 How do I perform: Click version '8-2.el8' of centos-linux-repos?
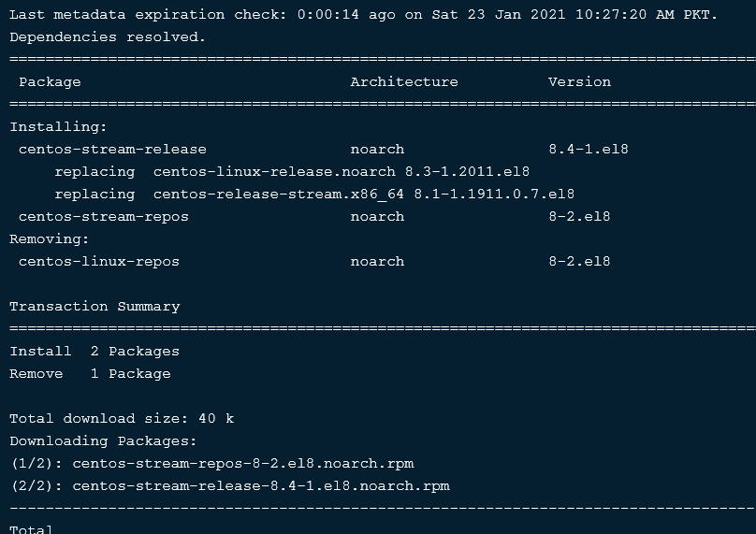coord(579,262)
